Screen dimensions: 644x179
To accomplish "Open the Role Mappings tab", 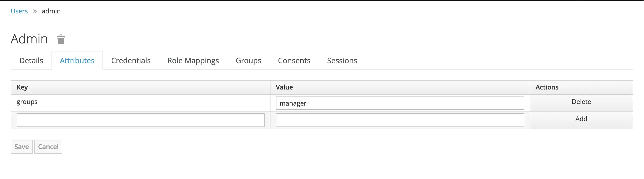I will pos(193,61).
